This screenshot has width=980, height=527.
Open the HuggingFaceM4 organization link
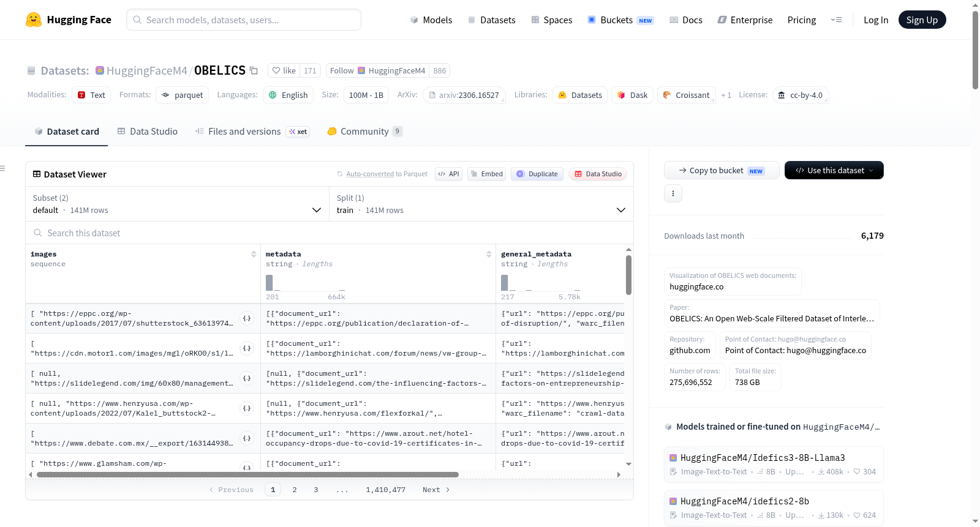point(146,70)
